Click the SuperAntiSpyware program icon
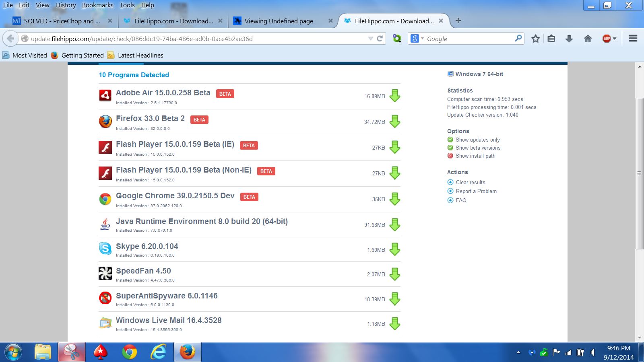644x362 pixels. coord(105,298)
